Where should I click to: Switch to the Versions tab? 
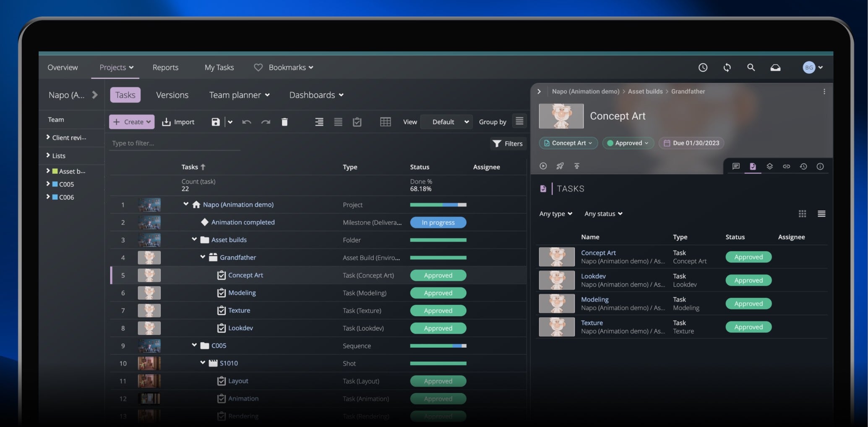pos(172,95)
